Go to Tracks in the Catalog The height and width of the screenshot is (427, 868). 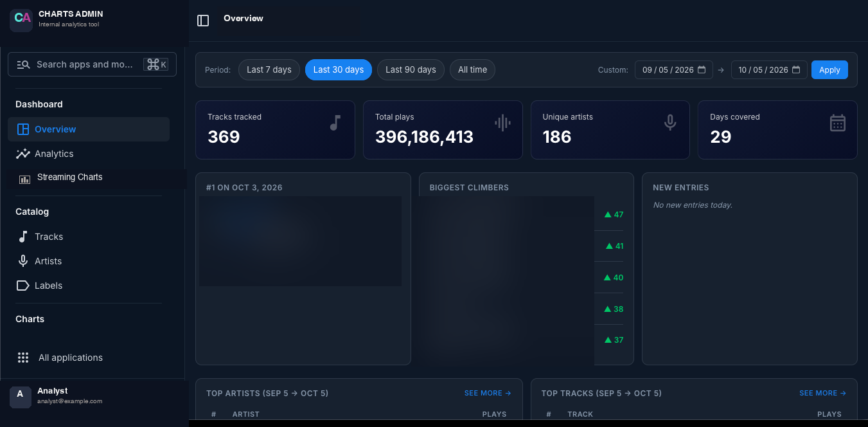click(x=89, y=237)
